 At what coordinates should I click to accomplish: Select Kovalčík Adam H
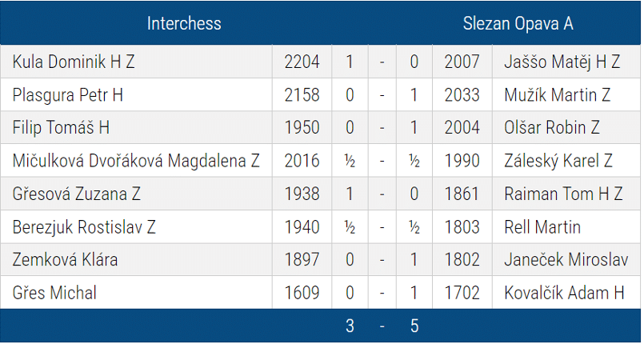coord(564,293)
